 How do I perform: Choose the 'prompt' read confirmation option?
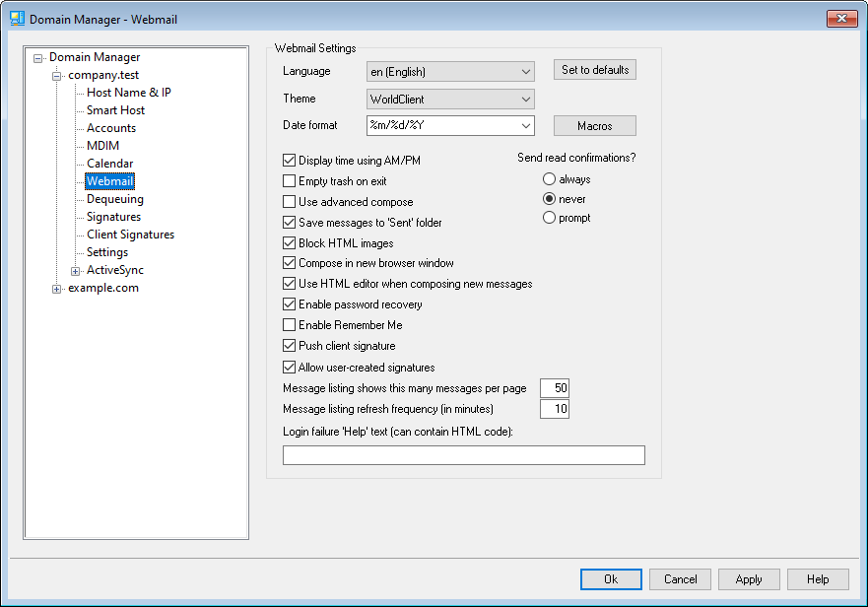pos(550,218)
